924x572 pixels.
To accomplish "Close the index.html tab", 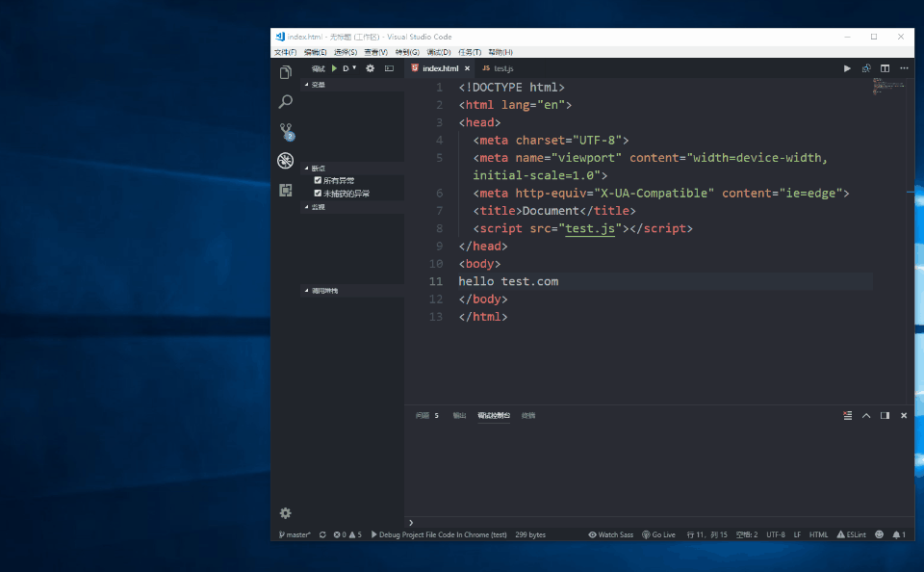I will (467, 68).
